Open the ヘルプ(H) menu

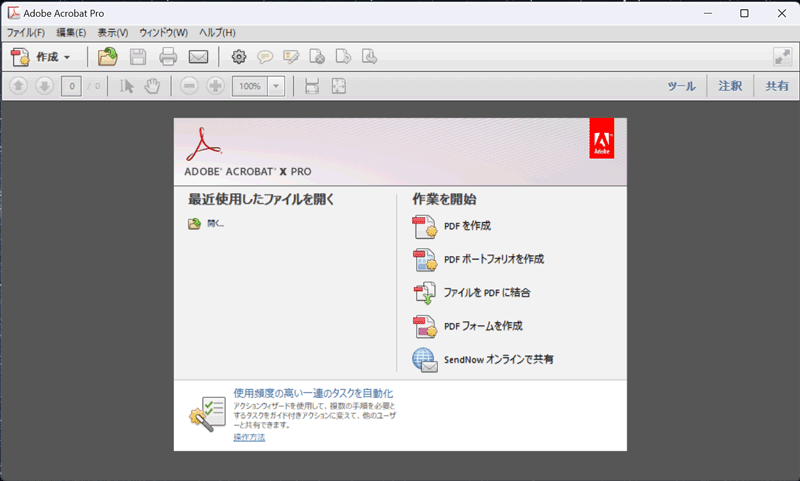pyautogui.click(x=217, y=33)
